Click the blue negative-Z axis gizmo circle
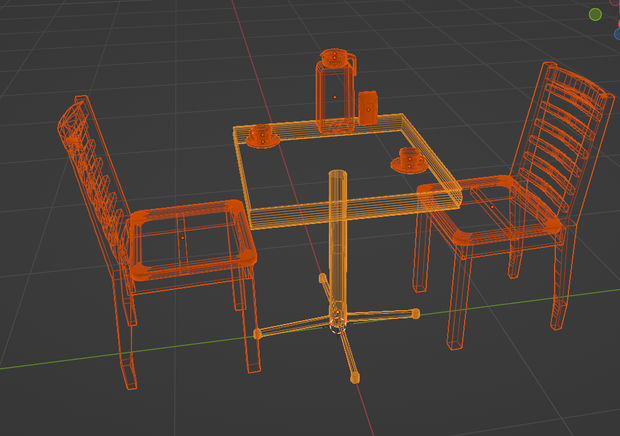620x436 pixels. click(x=617, y=34)
